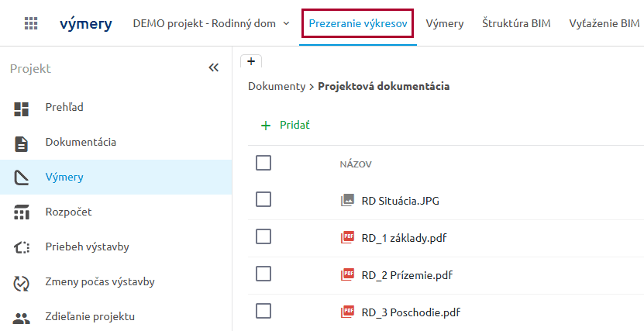This screenshot has width=644, height=331.
Task: Click the Dokumentácia document icon
Action: pos(22,143)
